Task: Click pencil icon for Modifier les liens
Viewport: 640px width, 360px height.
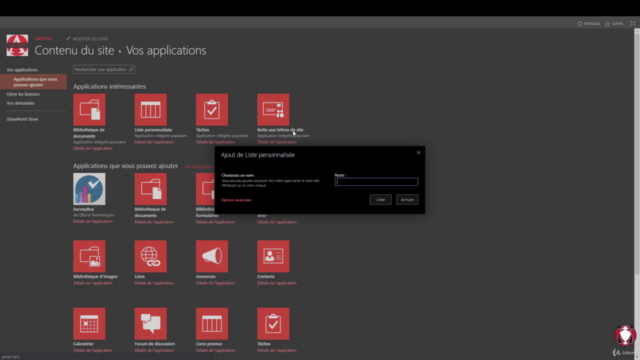Action: 68,38
